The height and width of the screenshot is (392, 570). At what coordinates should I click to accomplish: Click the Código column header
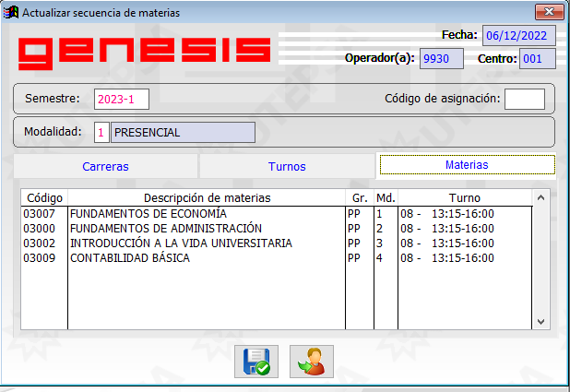click(44, 197)
